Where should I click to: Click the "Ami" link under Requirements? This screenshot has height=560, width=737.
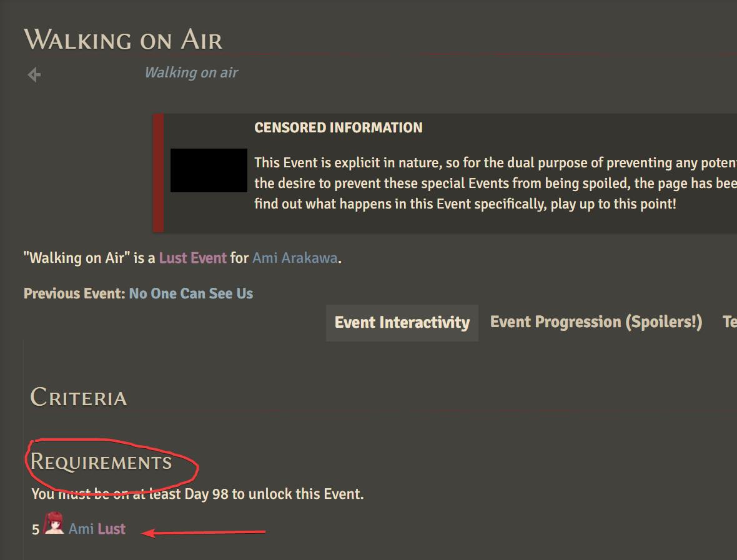(x=81, y=529)
